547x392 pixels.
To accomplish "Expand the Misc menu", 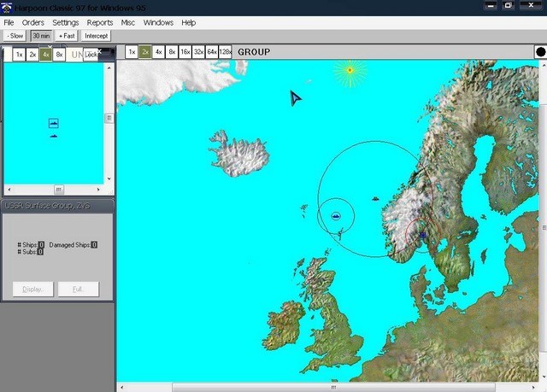I will pos(128,22).
